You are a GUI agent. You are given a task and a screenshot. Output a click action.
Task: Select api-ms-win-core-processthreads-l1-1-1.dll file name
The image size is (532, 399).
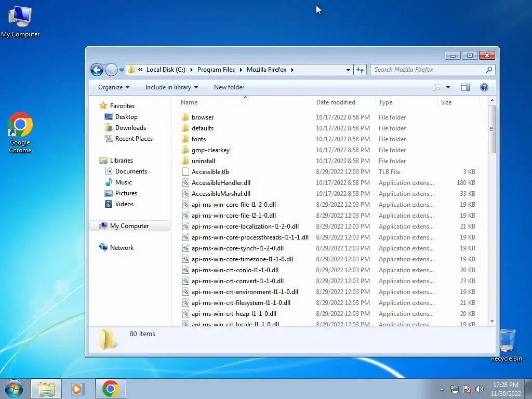[250, 237]
